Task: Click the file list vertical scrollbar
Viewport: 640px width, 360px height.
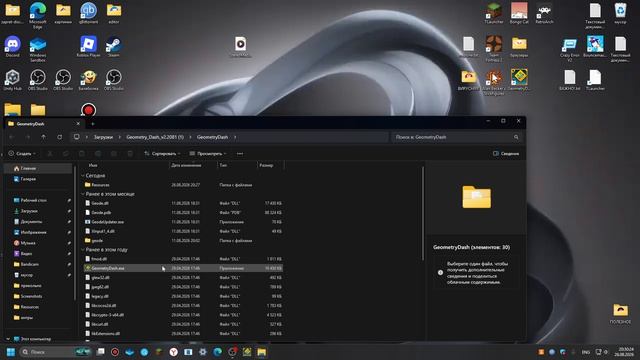Action: pyautogui.click(x=423, y=212)
